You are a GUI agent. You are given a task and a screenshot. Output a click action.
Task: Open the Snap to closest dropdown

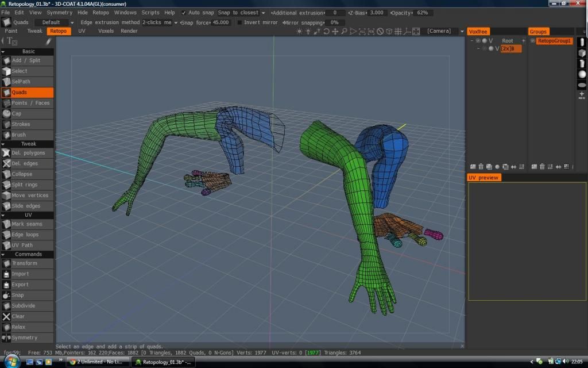(x=241, y=13)
